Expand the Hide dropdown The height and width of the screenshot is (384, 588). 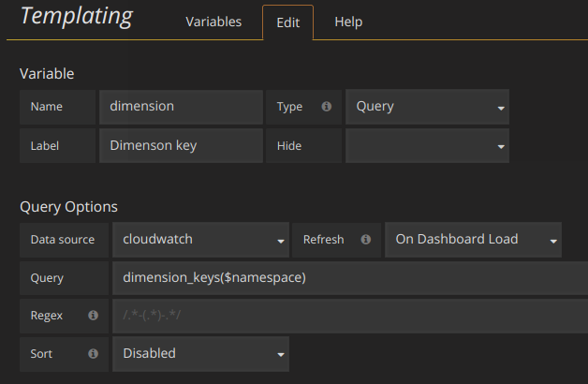tap(427, 146)
